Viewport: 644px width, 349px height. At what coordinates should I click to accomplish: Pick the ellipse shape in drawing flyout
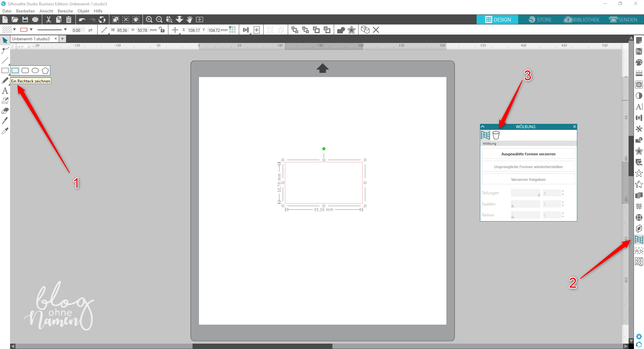point(35,70)
